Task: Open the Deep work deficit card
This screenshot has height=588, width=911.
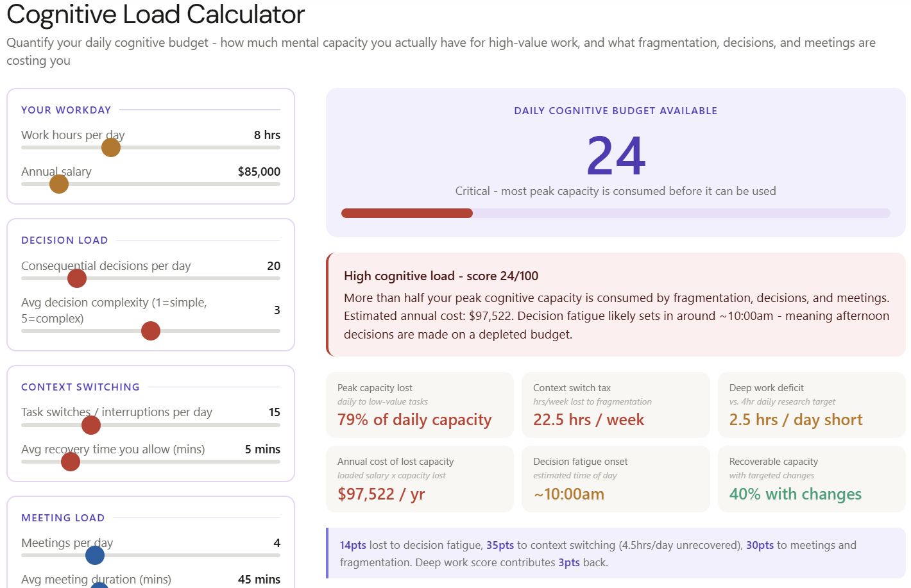Action: [811, 405]
